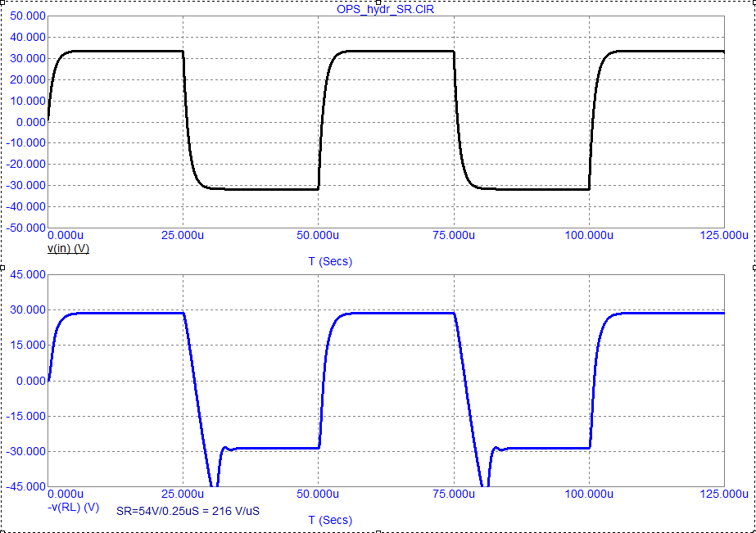Click the 50.000u tick on lower time axis
This screenshot has height=533, width=756.
click(x=318, y=494)
